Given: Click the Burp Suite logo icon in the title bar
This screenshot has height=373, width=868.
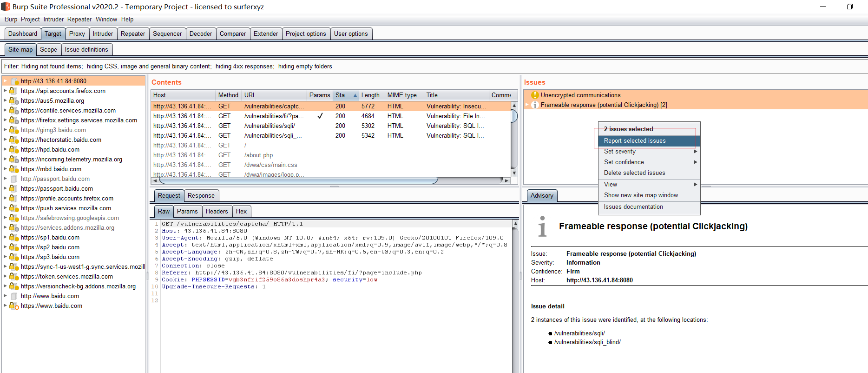Looking at the screenshot, I should tap(6, 7).
